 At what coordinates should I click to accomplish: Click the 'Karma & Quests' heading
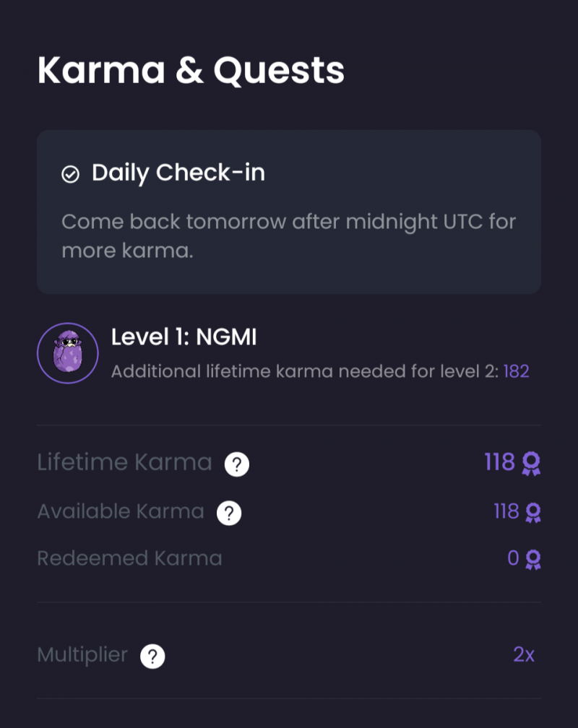tap(191, 71)
